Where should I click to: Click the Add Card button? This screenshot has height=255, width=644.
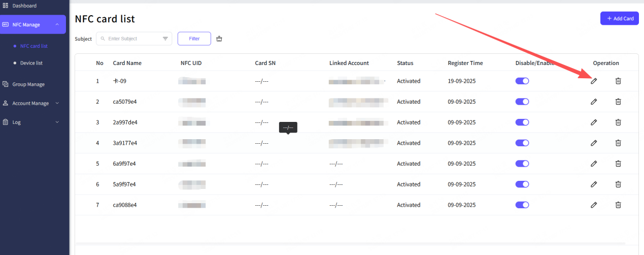click(x=619, y=18)
